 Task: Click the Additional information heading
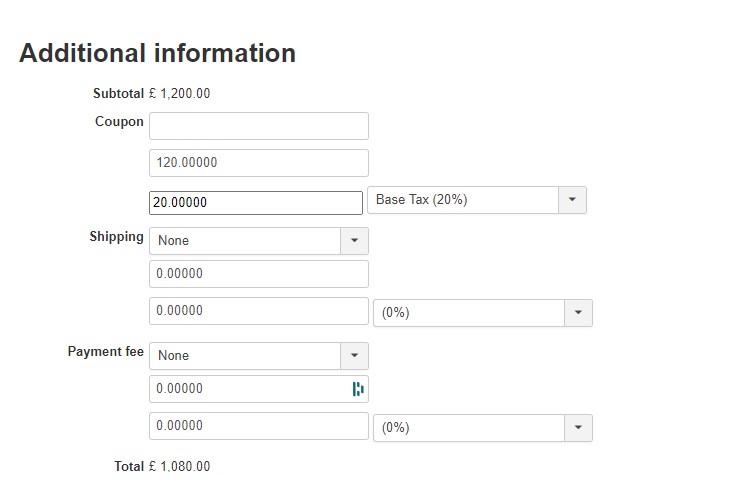click(157, 53)
